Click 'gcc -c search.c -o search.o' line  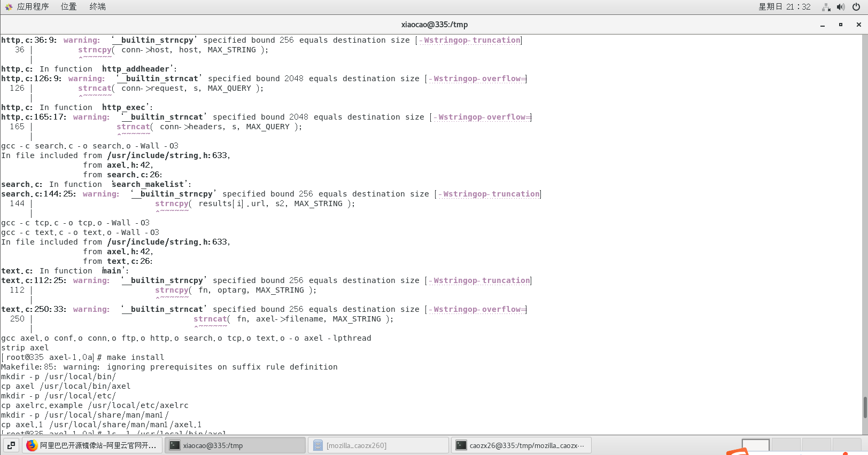coord(90,146)
